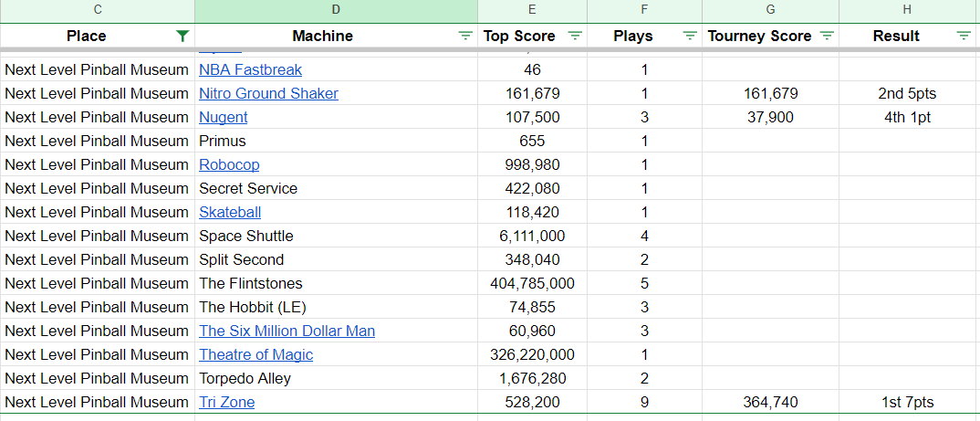Select Place cell in Tri Zone row

tap(98, 402)
